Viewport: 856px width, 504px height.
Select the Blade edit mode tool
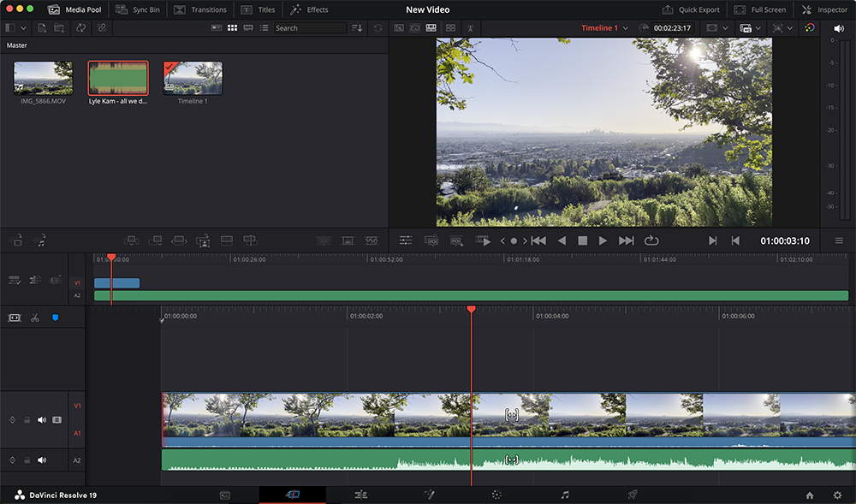click(35, 317)
